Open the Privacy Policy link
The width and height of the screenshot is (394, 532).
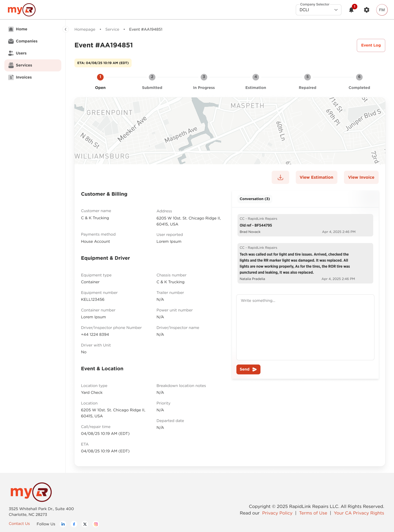[x=277, y=513]
